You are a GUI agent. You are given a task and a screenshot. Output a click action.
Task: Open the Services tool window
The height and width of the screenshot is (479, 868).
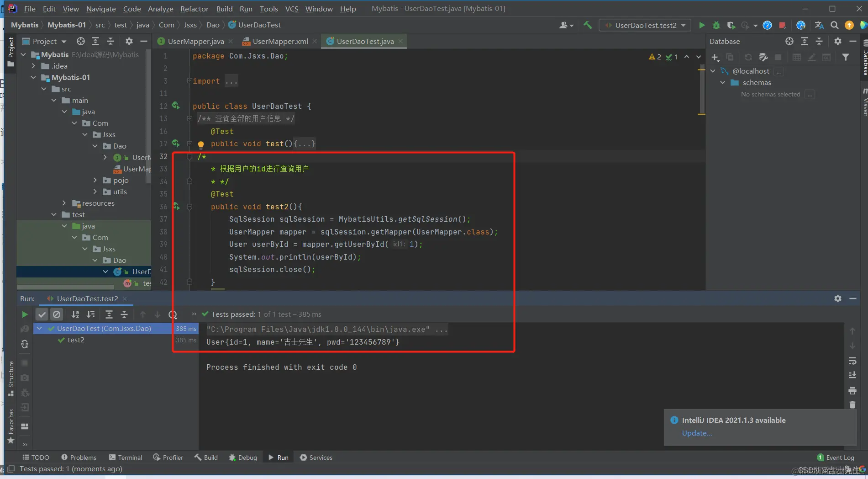click(x=316, y=458)
